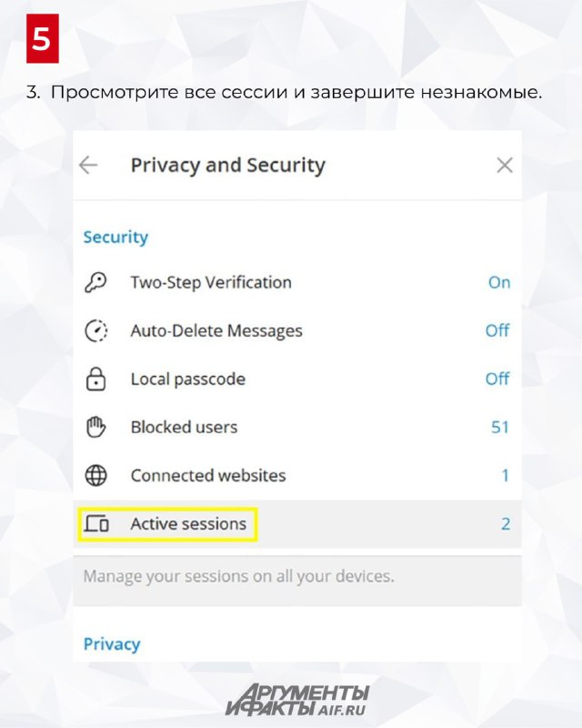
Task: Click the back arrow in header
Action: coord(88,165)
